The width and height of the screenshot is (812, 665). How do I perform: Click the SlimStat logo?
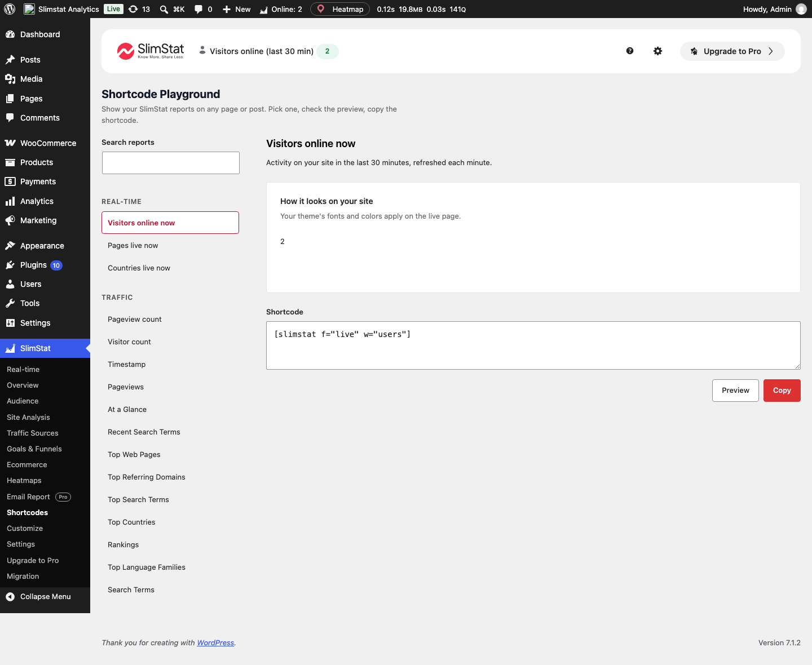(151, 51)
